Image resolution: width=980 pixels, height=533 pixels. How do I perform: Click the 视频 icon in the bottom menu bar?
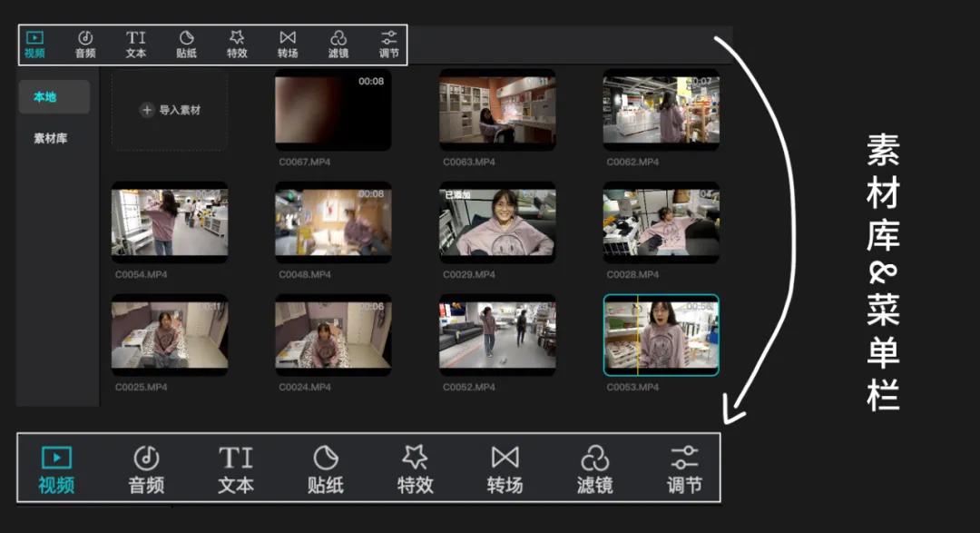click(54, 467)
